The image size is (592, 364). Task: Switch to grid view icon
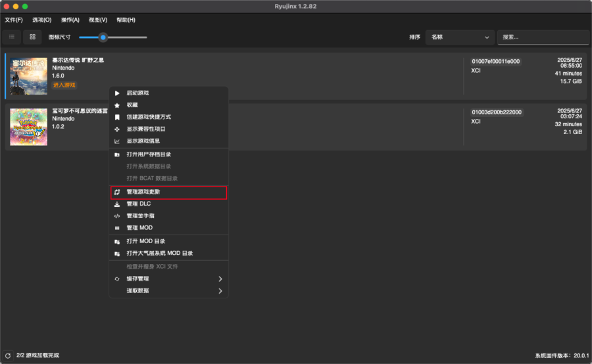click(32, 37)
